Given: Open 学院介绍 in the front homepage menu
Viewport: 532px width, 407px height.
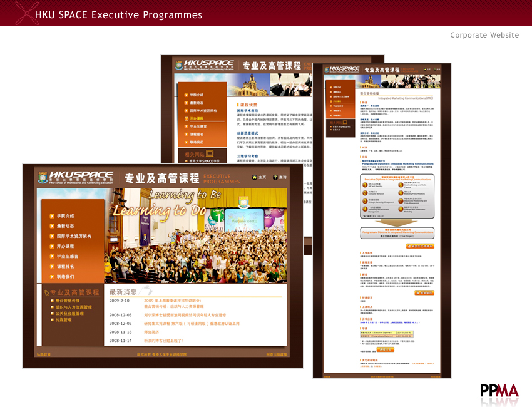Looking at the screenshot, I should (65, 216).
